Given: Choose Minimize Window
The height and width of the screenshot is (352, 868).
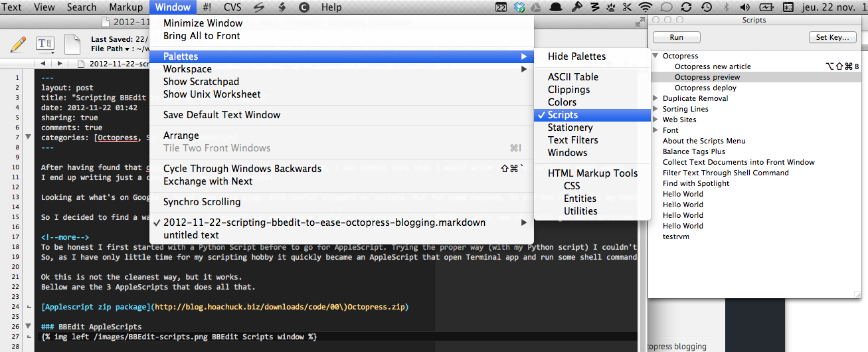Looking at the screenshot, I should click(343, 23).
